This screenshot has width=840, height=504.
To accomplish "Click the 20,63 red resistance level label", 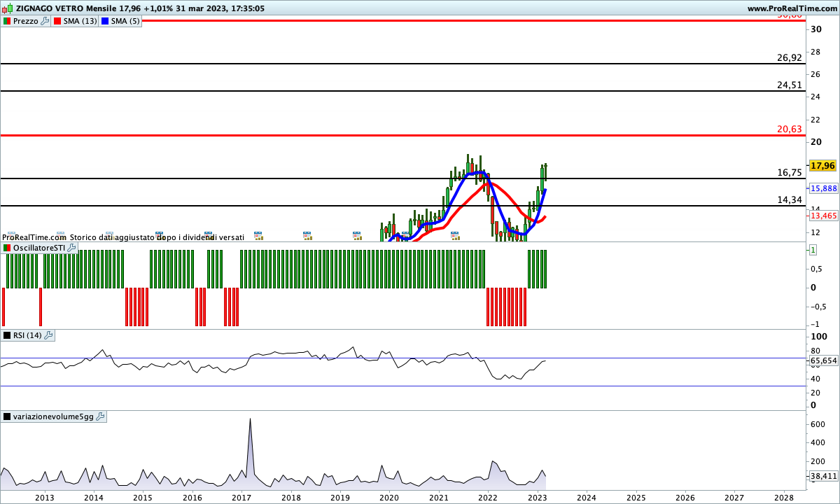I will tap(790, 129).
